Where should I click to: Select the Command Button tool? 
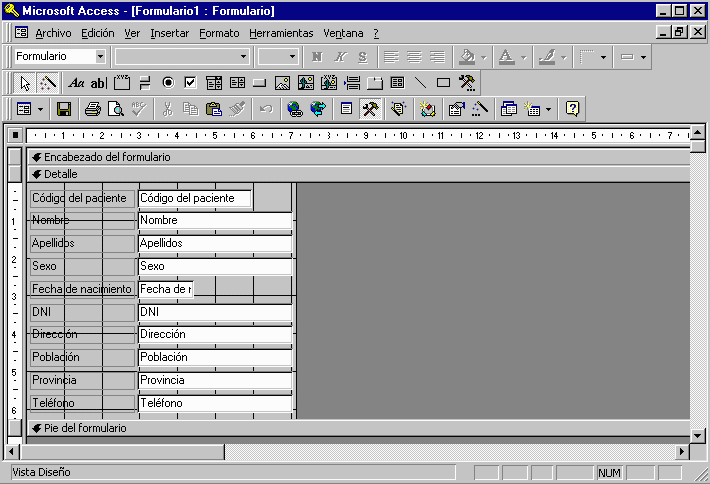tap(259, 83)
